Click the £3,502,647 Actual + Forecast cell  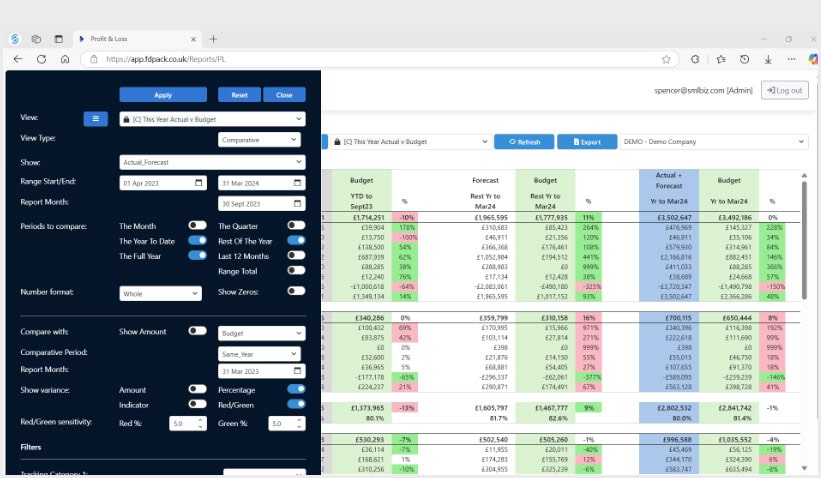[669, 217]
